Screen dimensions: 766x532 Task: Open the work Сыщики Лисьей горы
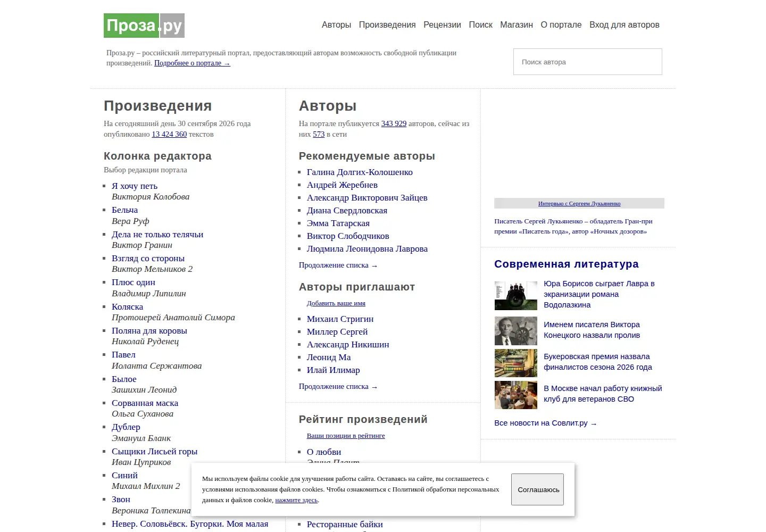(x=154, y=451)
